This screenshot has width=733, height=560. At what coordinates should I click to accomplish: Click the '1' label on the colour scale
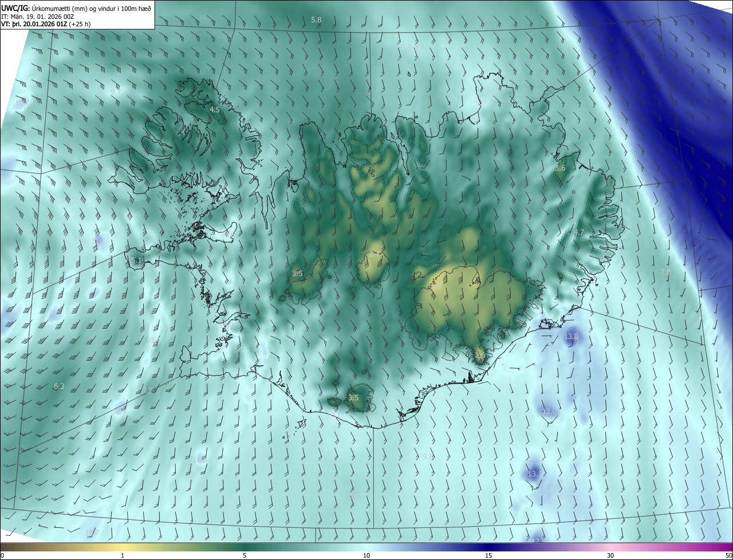(x=123, y=555)
